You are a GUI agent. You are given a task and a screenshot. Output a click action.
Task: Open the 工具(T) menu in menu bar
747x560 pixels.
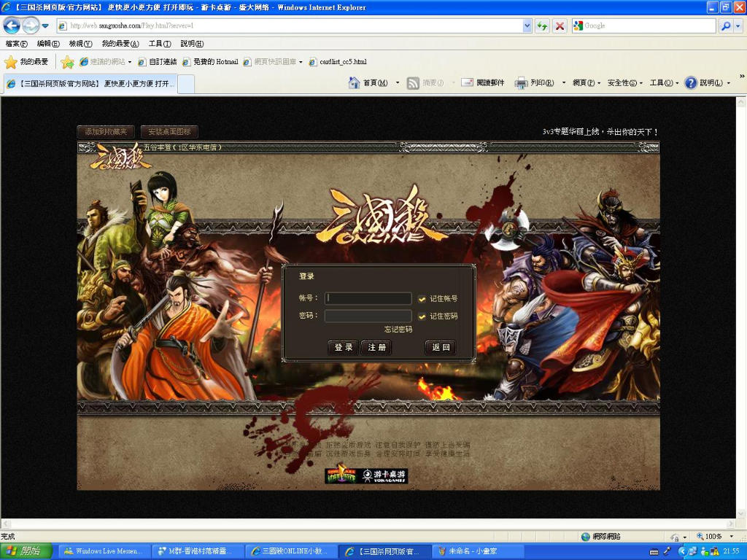point(160,44)
